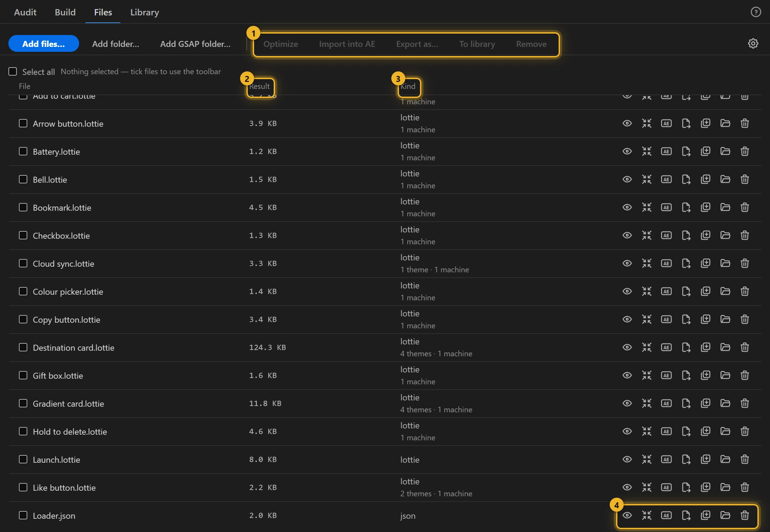Tick the Loader.json checkbox
This screenshot has height=532, width=770.
click(23, 515)
